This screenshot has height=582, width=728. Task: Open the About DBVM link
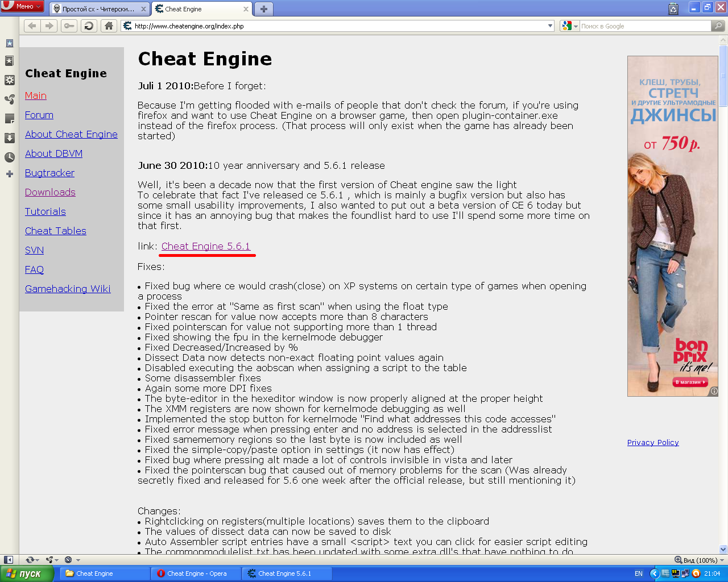(x=53, y=153)
